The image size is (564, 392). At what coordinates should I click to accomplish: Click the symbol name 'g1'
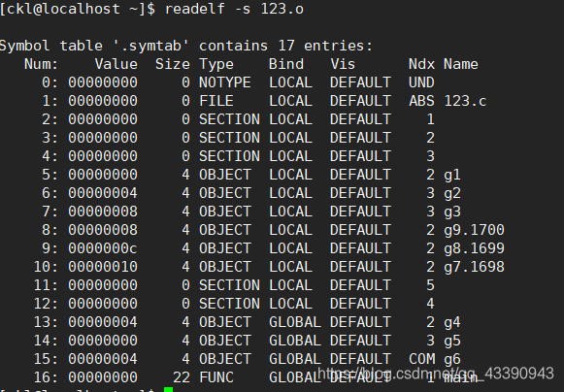click(452, 176)
